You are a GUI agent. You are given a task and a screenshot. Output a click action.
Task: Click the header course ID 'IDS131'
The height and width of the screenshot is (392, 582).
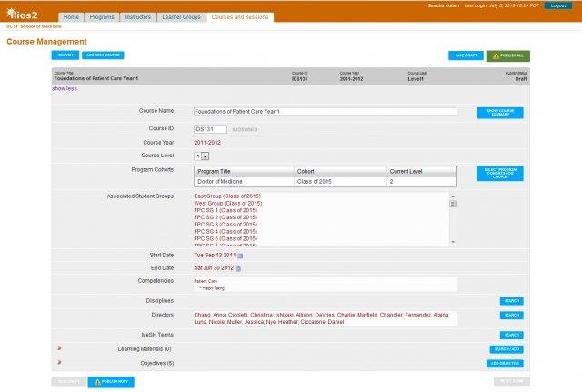[x=299, y=79]
